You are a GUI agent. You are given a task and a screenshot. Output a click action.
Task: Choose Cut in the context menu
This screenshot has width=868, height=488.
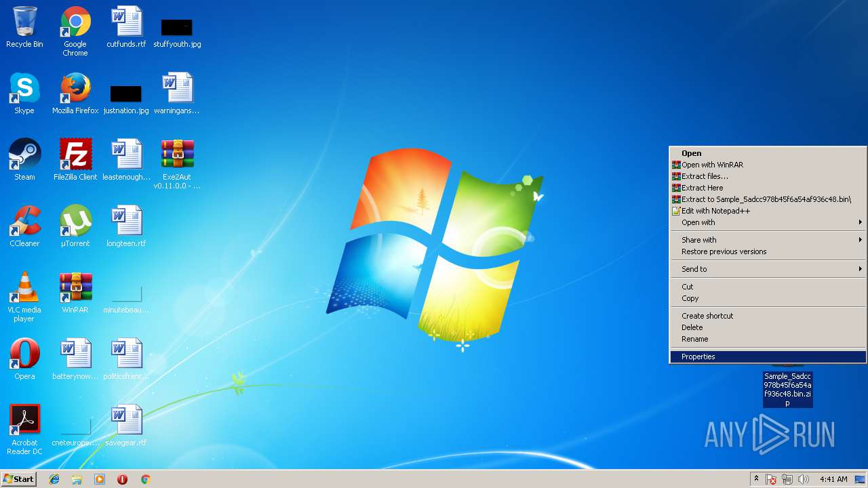(768, 287)
